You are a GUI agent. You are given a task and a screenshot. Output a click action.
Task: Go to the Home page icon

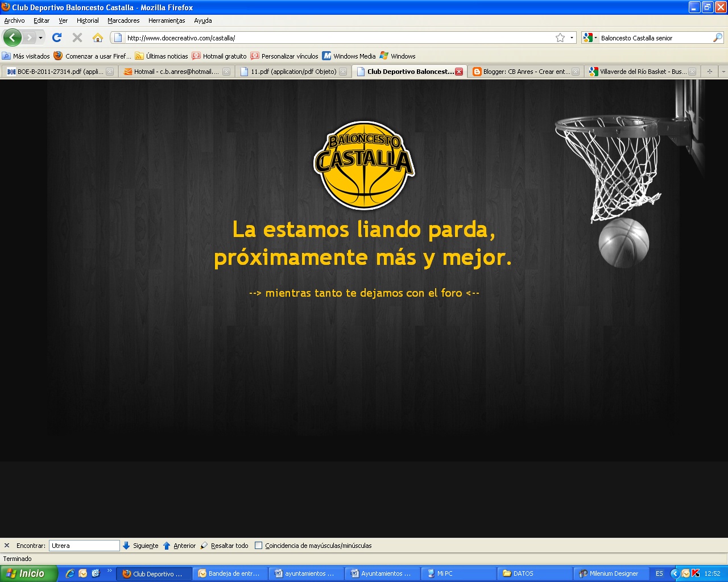(x=98, y=38)
